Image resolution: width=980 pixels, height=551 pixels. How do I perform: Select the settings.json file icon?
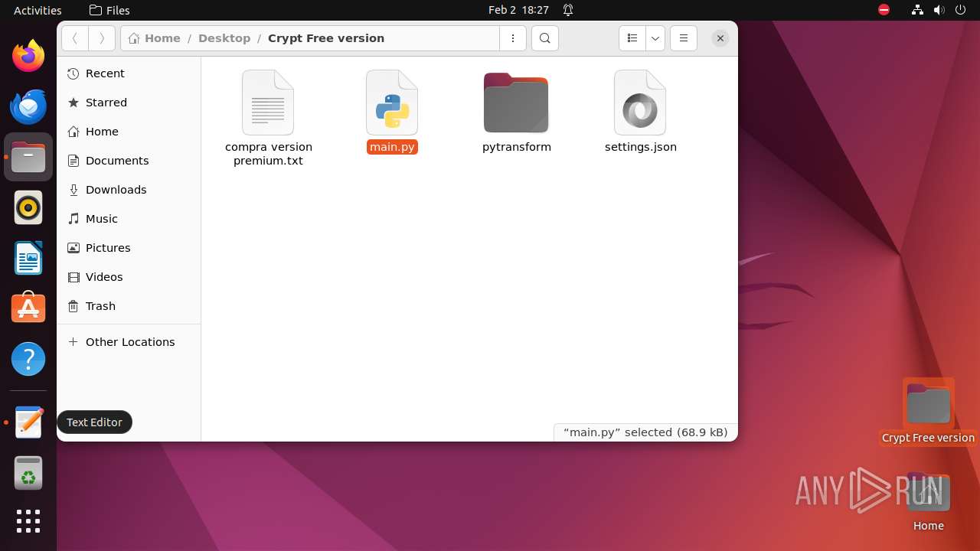coord(640,103)
